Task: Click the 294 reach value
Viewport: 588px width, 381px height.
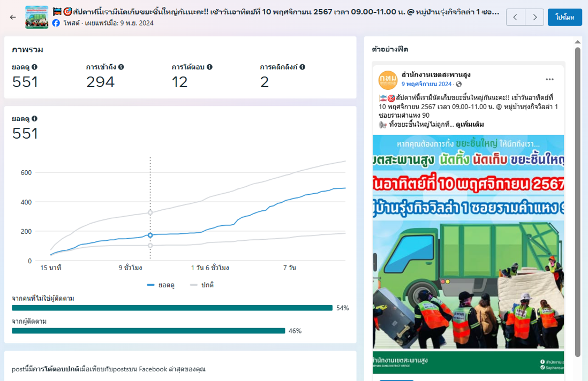Action: pyautogui.click(x=100, y=82)
